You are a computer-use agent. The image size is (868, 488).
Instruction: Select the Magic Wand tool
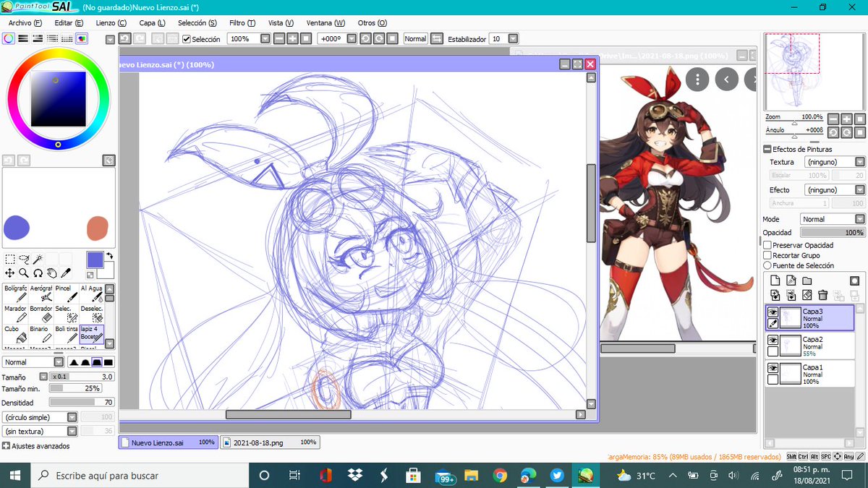(38, 259)
